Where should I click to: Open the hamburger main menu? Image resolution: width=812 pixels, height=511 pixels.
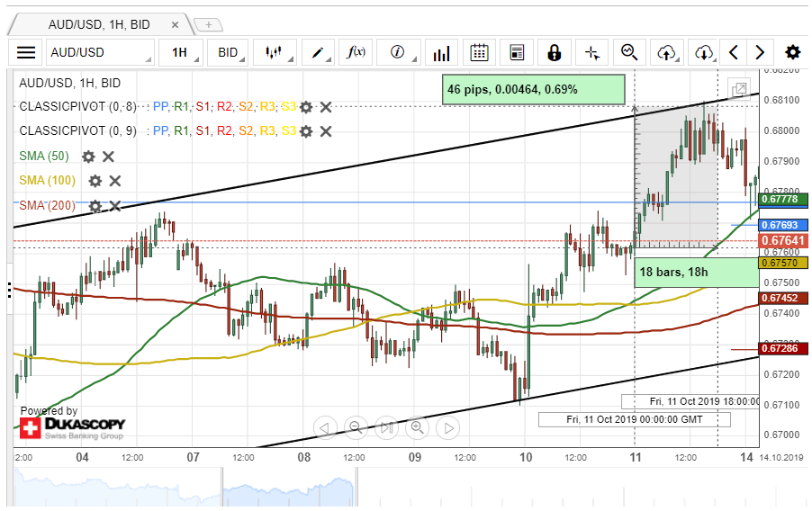pyautogui.click(x=26, y=52)
